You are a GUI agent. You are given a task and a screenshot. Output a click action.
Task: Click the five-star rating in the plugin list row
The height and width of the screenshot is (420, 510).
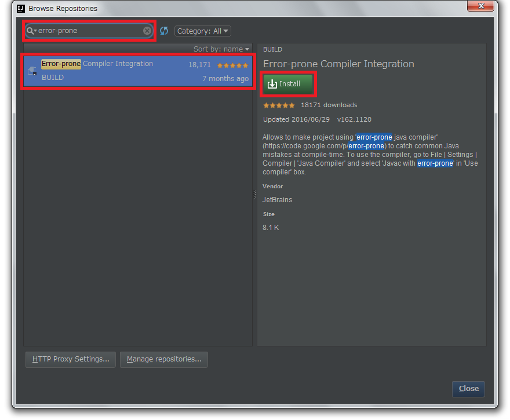point(232,65)
